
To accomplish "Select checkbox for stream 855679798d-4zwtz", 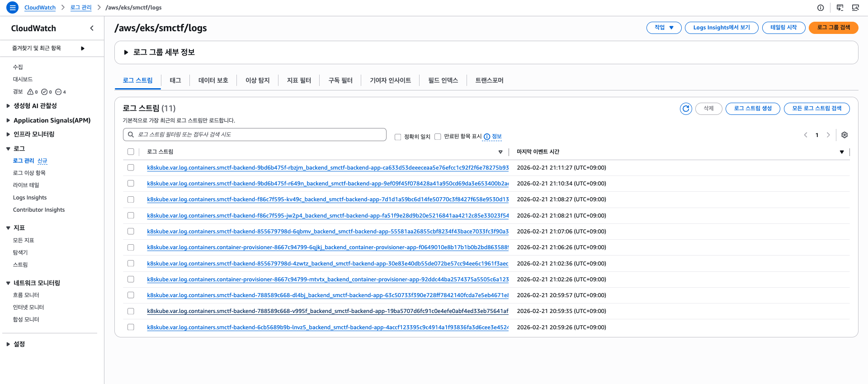I will (x=131, y=263).
